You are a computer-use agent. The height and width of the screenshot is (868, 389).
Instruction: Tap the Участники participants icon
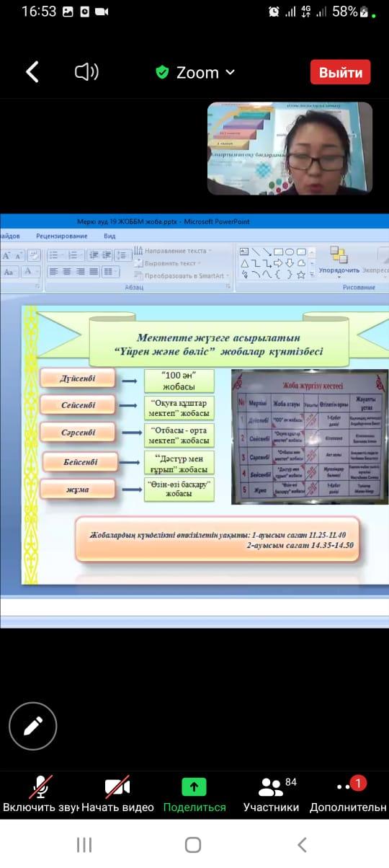[271, 787]
